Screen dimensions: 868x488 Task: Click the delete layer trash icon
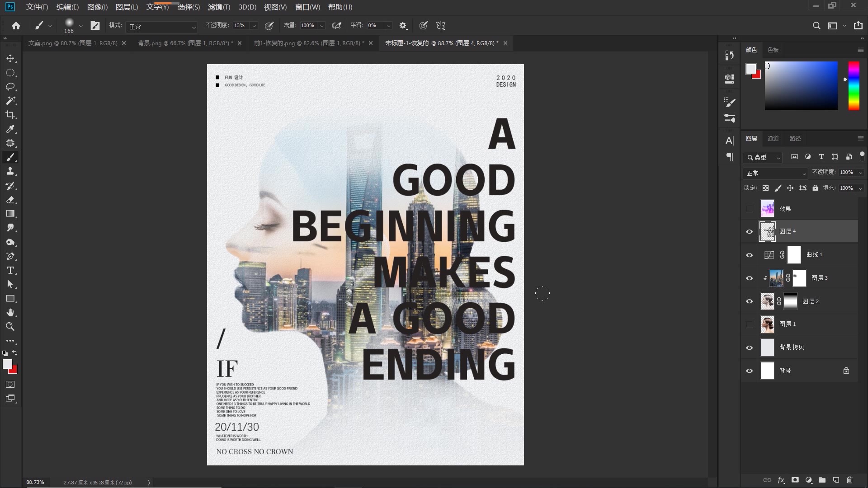849,480
